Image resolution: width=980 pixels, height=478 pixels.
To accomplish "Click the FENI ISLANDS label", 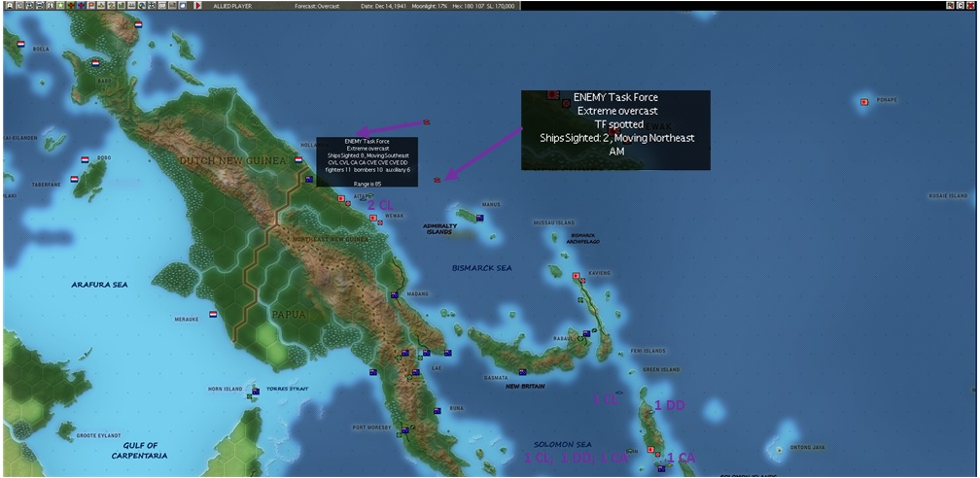I will [648, 351].
